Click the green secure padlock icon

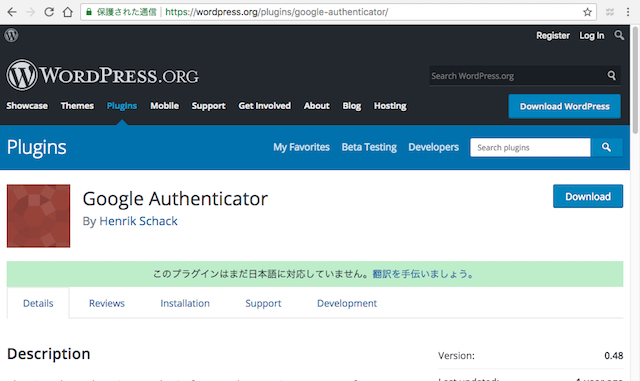coord(89,12)
